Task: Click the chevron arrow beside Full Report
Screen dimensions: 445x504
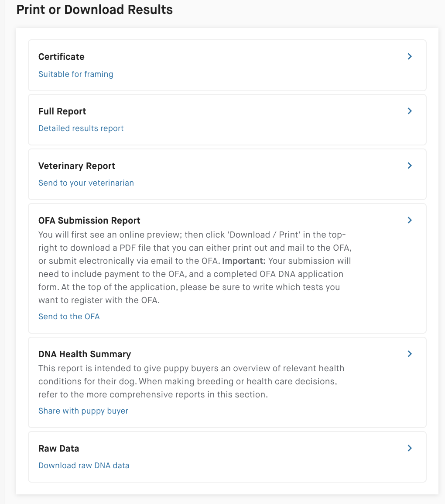Action: pyautogui.click(x=410, y=111)
